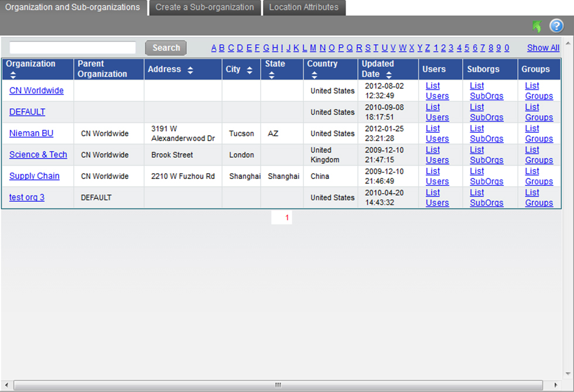Sort table by Country column arrows
The width and height of the screenshot is (574, 392).
pos(314,75)
